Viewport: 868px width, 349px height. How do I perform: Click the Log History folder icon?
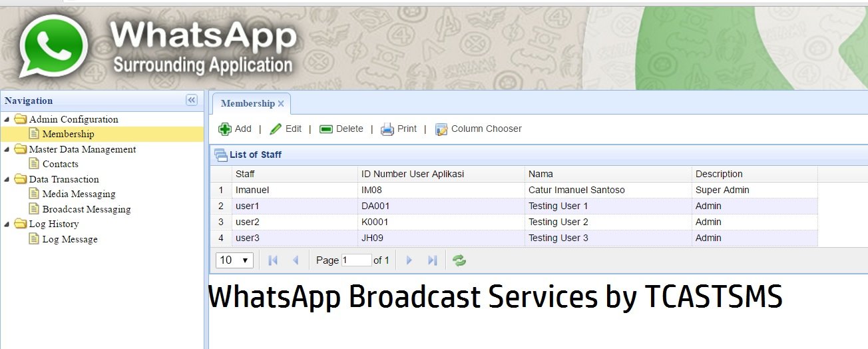(x=21, y=224)
